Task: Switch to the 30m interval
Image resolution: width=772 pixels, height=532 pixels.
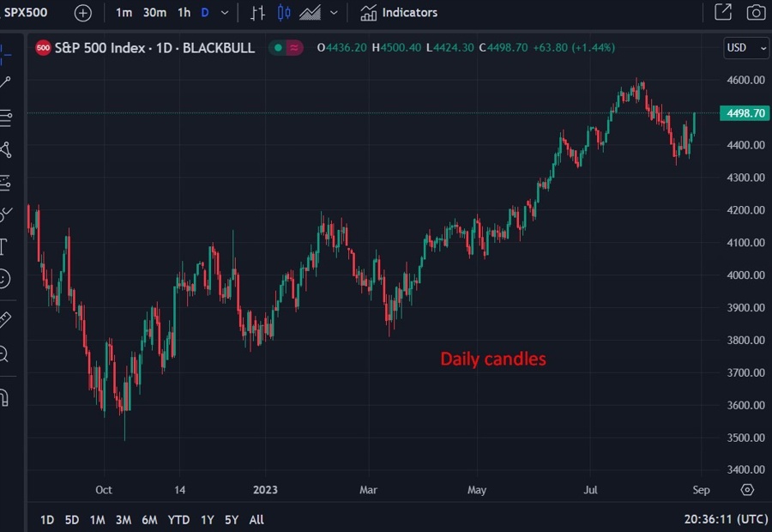Action: click(154, 13)
